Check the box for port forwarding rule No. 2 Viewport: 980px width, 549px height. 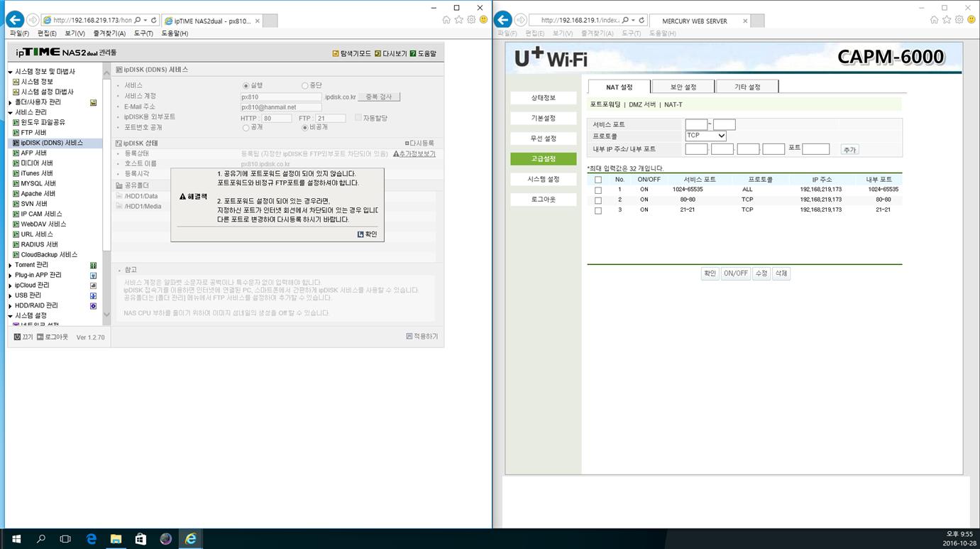[598, 200]
